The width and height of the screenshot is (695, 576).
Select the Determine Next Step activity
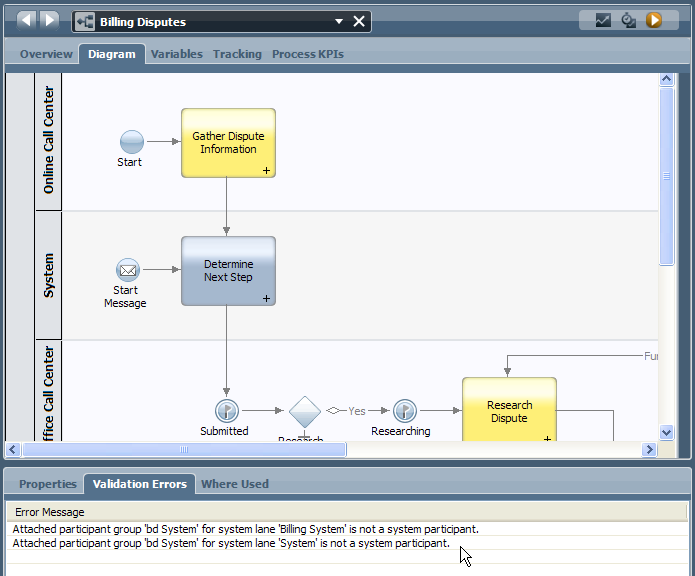click(228, 271)
